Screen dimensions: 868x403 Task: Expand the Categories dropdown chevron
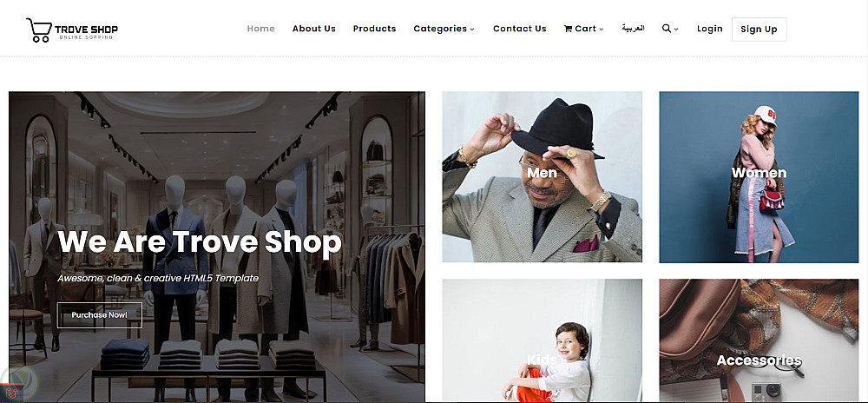click(472, 30)
